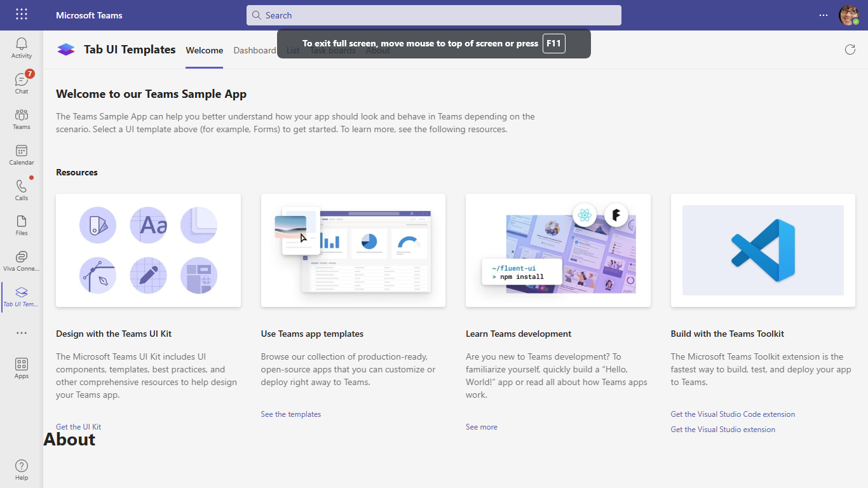This screenshot has width=868, height=488.
Task: Click See the templates link
Action: click(x=290, y=414)
